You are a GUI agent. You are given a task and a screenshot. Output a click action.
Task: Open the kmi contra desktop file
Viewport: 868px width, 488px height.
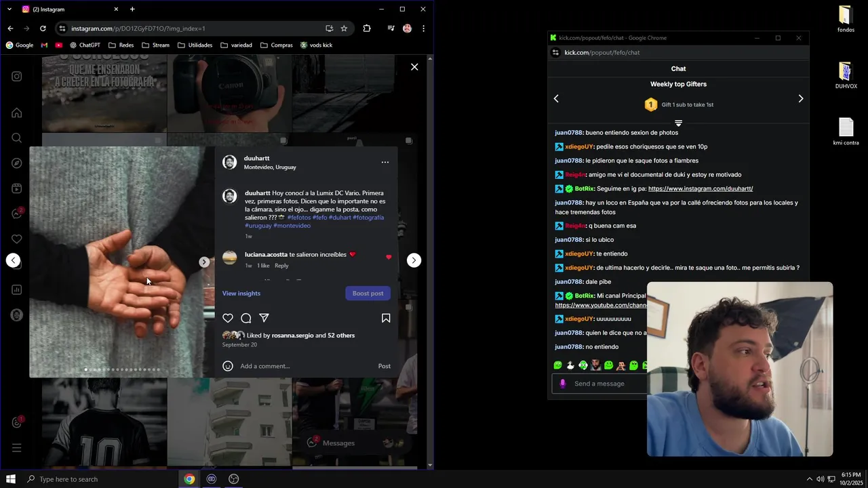coord(846,132)
